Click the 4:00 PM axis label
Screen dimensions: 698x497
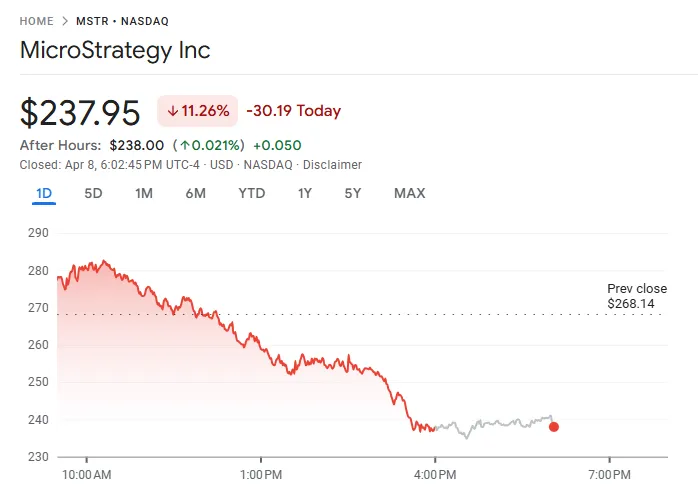tap(434, 472)
